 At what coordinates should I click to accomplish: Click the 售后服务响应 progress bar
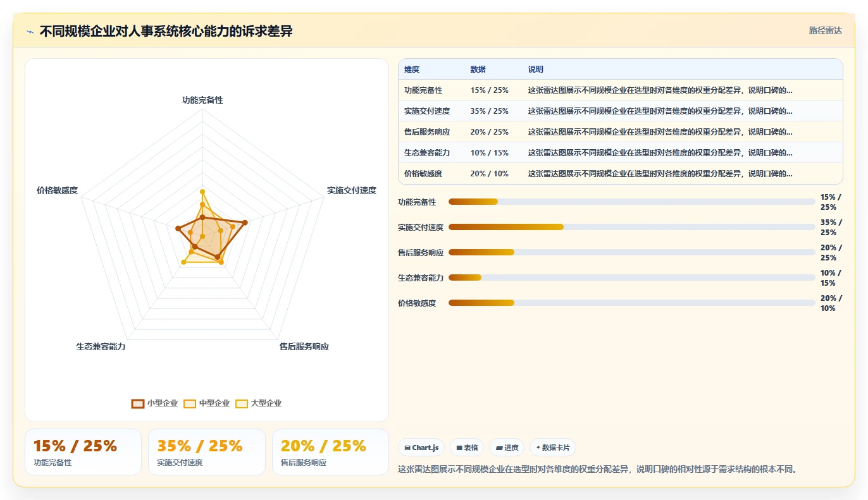pyautogui.click(x=631, y=252)
